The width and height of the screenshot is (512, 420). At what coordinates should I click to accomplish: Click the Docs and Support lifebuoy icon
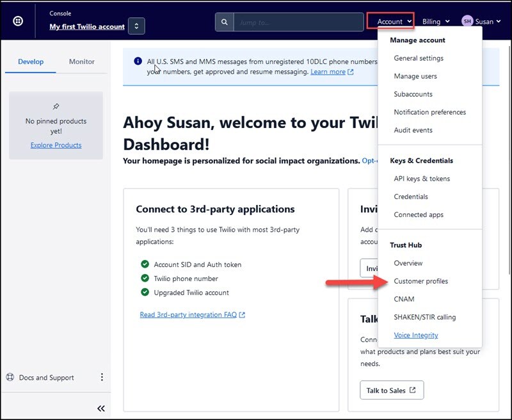10,377
